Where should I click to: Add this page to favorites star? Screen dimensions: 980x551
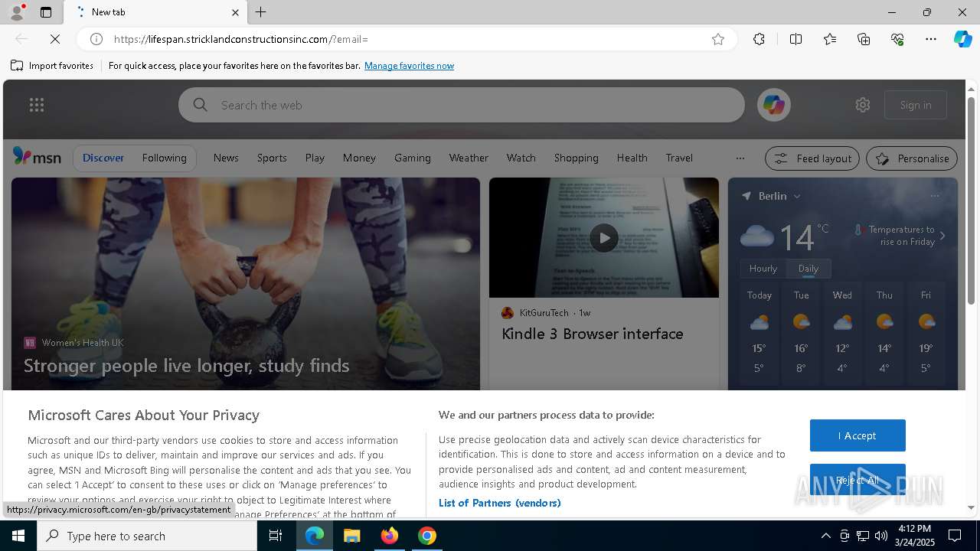718,39
